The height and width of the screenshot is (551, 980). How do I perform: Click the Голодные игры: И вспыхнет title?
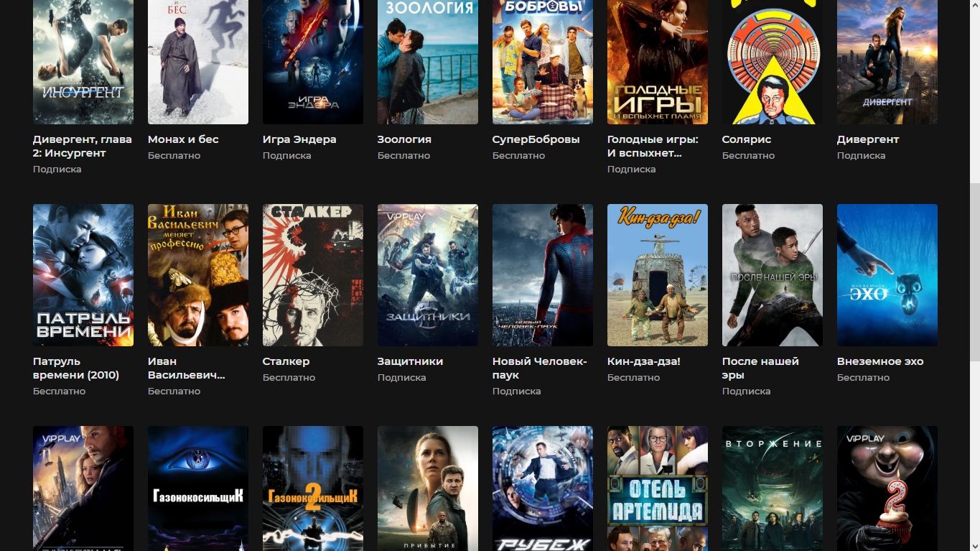653,146
